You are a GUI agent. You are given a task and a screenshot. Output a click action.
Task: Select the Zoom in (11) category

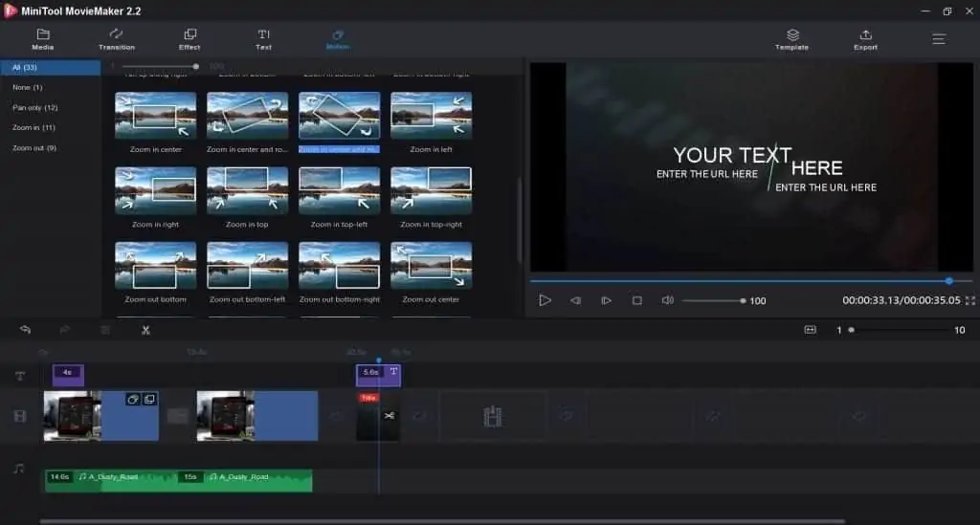(x=33, y=127)
